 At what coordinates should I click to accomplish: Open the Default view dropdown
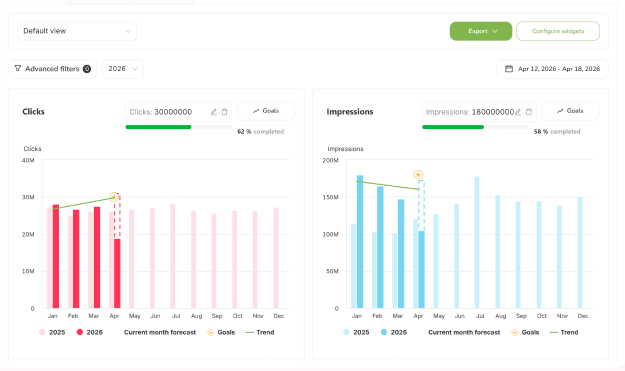pos(77,31)
